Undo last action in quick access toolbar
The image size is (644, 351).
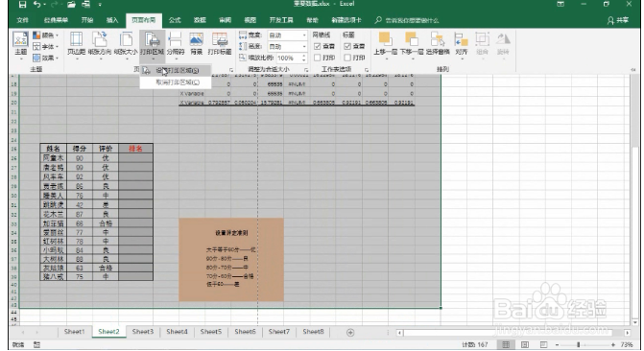click(x=37, y=5)
